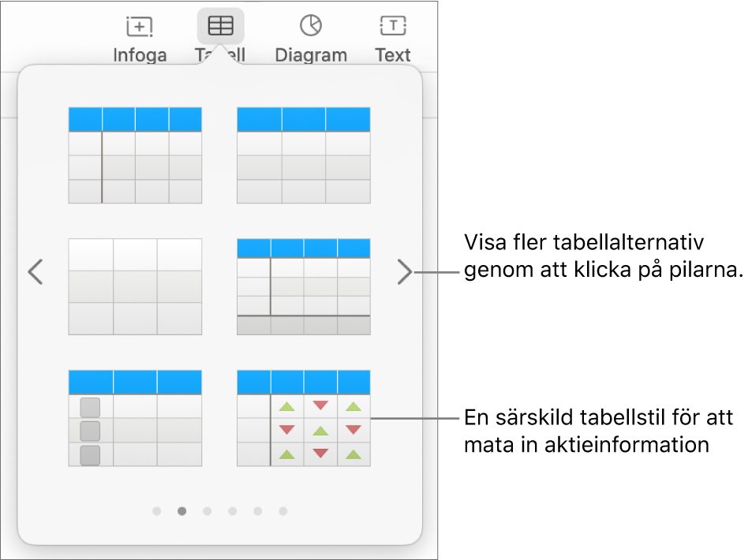
Task: Select the second page indicator dot
Action: tap(181, 511)
